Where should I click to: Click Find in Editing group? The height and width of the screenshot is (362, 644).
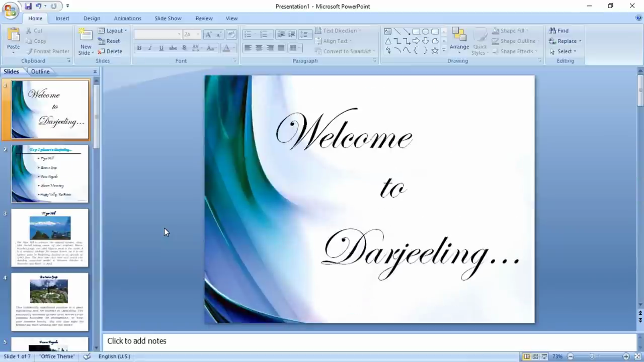pos(559,31)
